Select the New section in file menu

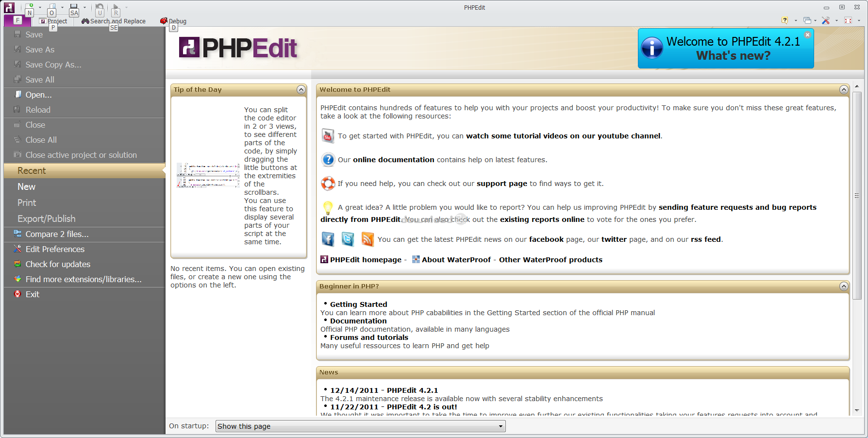pyautogui.click(x=84, y=186)
